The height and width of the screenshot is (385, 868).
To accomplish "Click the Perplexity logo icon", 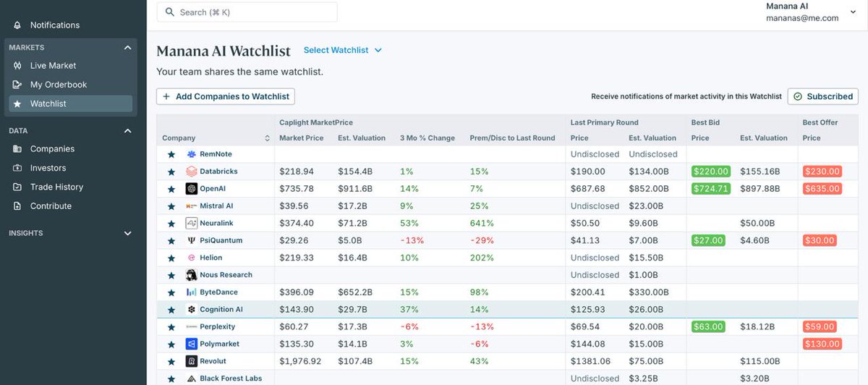I will (192, 327).
